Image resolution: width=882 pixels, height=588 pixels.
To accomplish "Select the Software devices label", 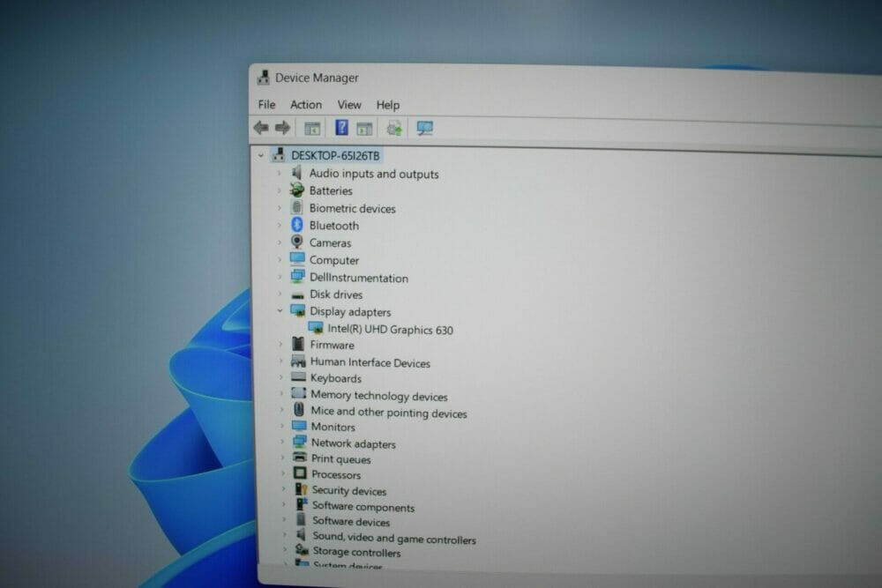I will coord(351,522).
